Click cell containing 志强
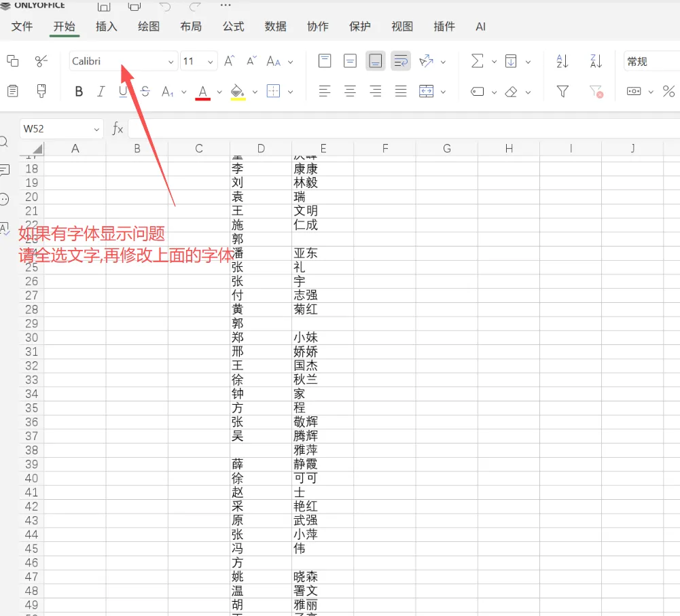 323,295
